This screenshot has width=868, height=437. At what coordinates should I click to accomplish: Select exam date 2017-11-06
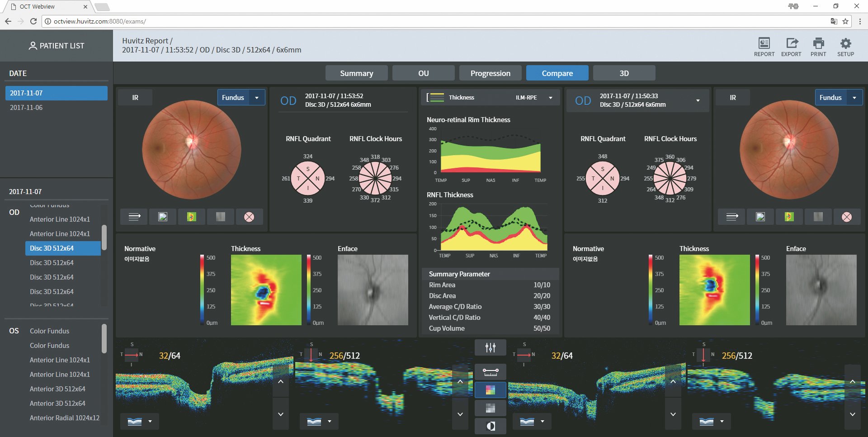click(26, 108)
